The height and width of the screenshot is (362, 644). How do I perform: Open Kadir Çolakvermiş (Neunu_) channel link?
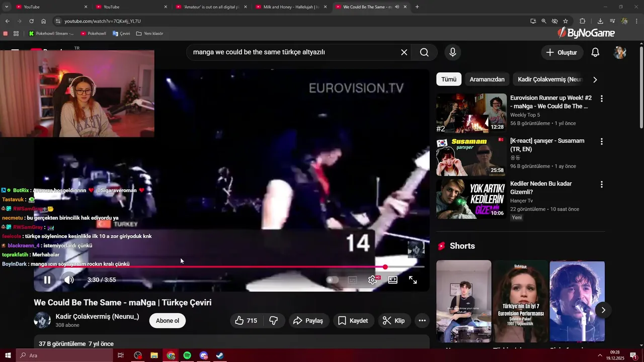pyautogui.click(x=97, y=317)
